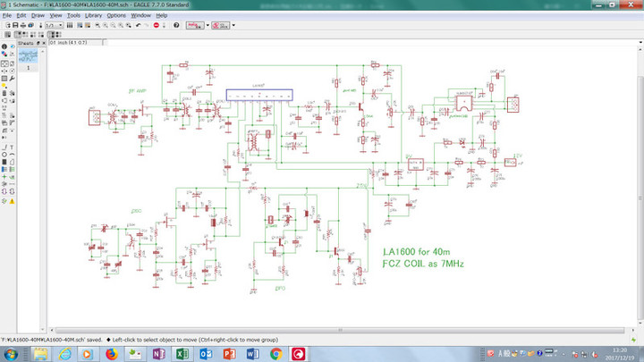Open the Draw menu

38,15
